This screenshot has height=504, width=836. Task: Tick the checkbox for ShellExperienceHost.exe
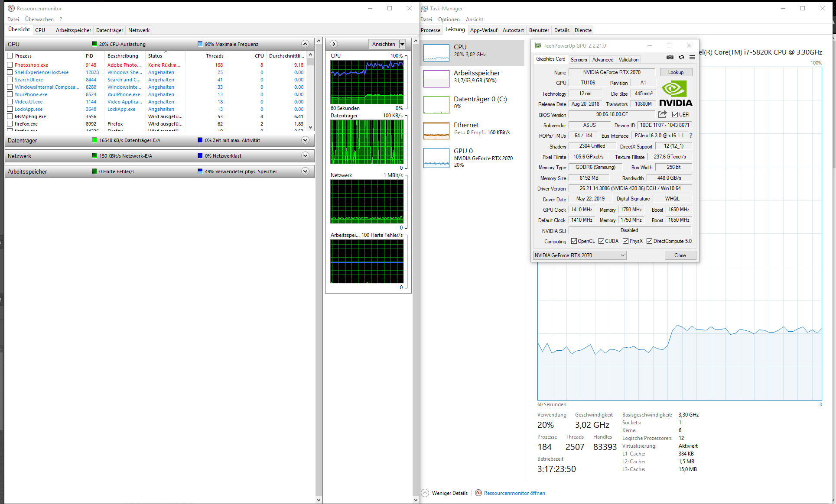[x=10, y=72]
